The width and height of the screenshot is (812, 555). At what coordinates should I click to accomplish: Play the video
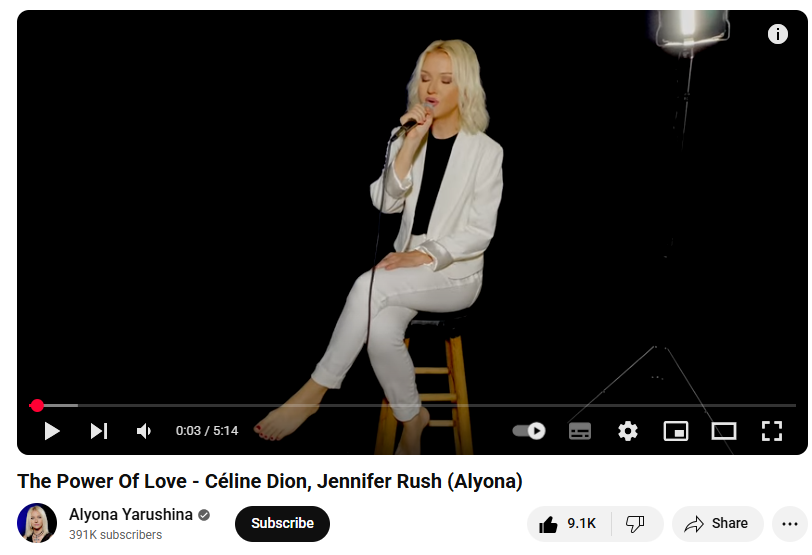tap(52, 431)
